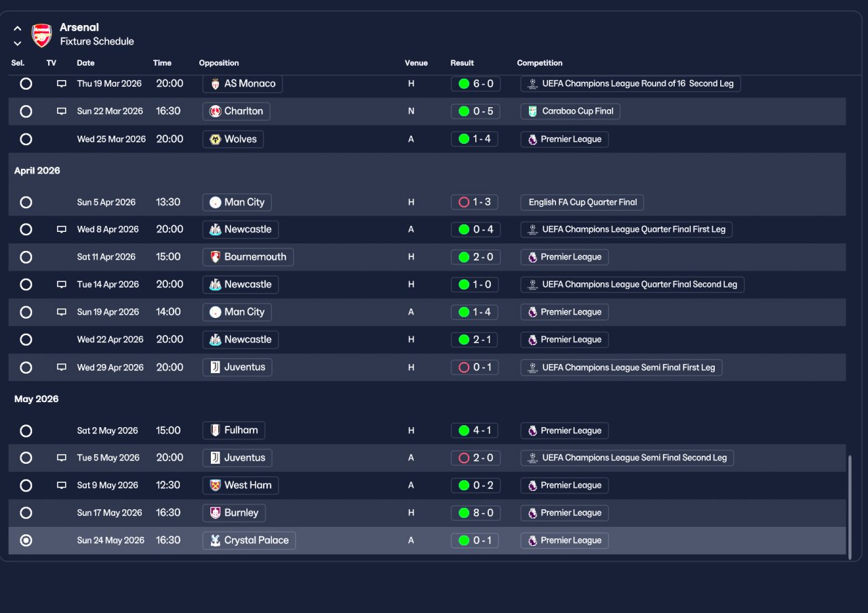The height and width of the screenshot is (613, 868).
Task: Click the April 2026 month header
Action: click(37, 171)
